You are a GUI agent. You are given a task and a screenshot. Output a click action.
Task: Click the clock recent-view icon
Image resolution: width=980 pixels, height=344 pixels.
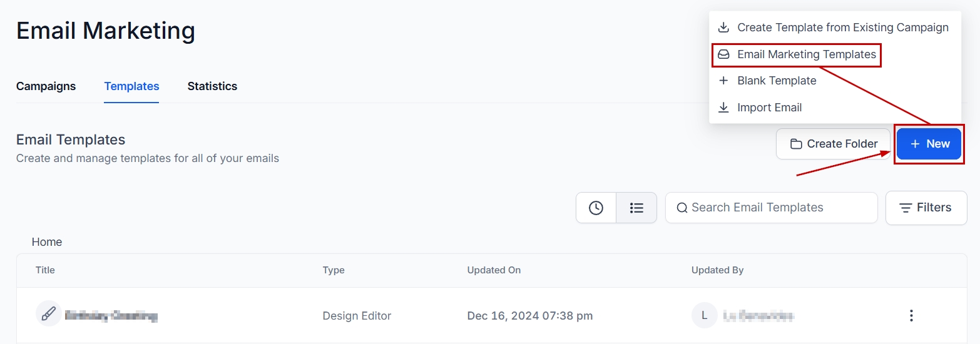pos(596,208)
